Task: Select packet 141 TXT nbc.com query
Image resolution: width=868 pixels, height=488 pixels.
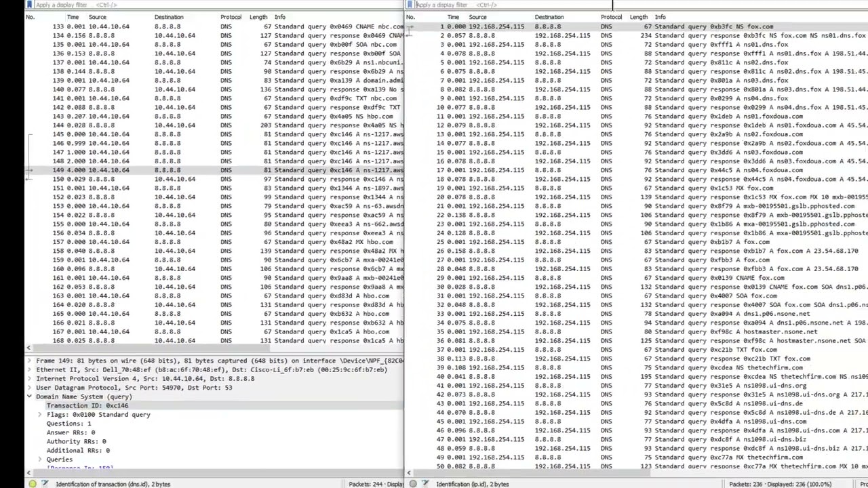Action: pos(214,98)
